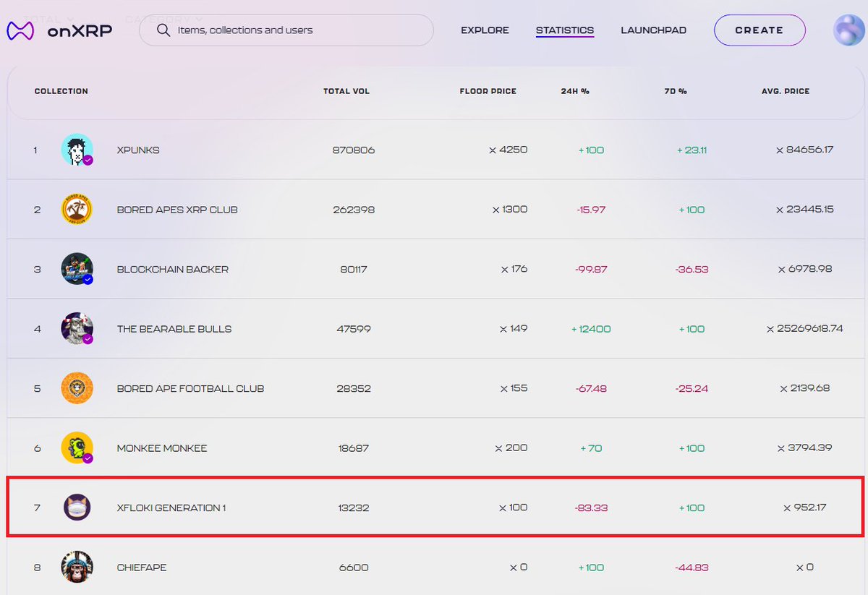
Task: Click the 24H change +12400
Action: (591, 329)
